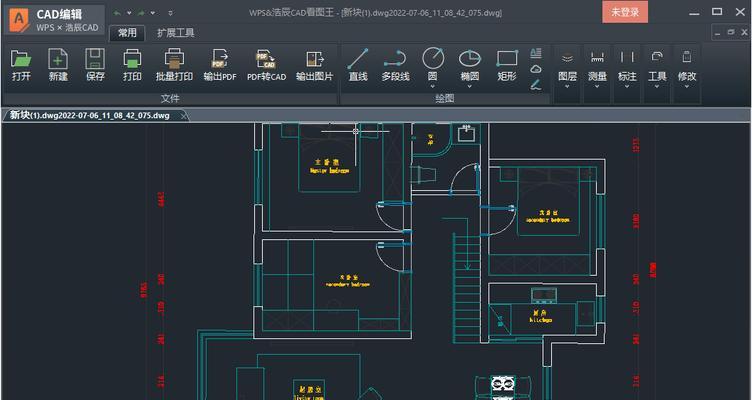The width and height of the screenshot is (752, 400).
Task: Choose the freehand sketch pen icon
Action: pyautogui.click(x=536, y=85)
